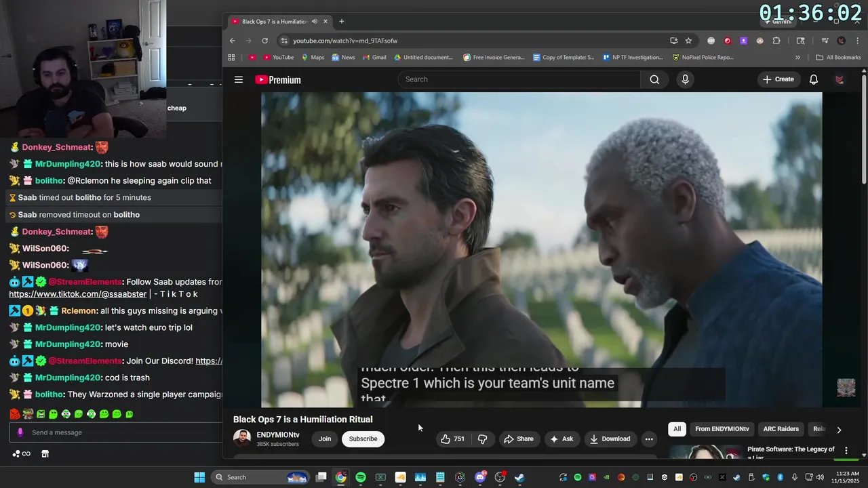868x488 pixels.
Task: Open Spotify from the taskbar
Action: click(361, 477)
